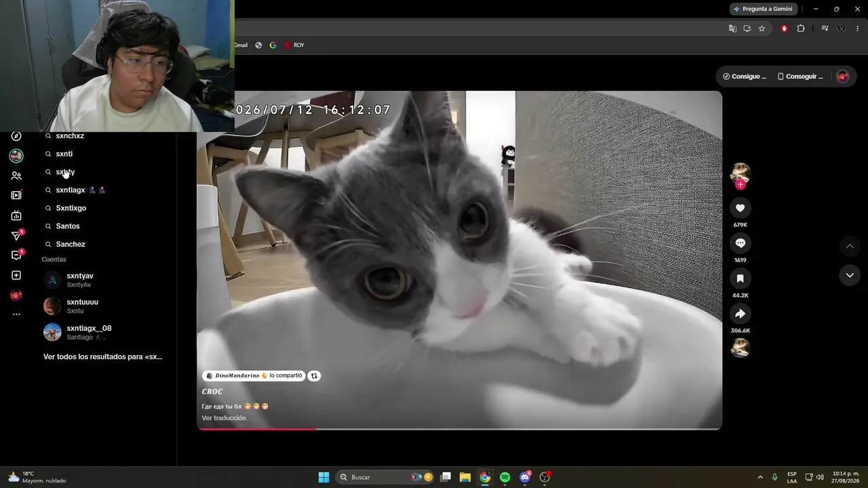Expand the system tray hidden icons chevron

pos(760,477)
